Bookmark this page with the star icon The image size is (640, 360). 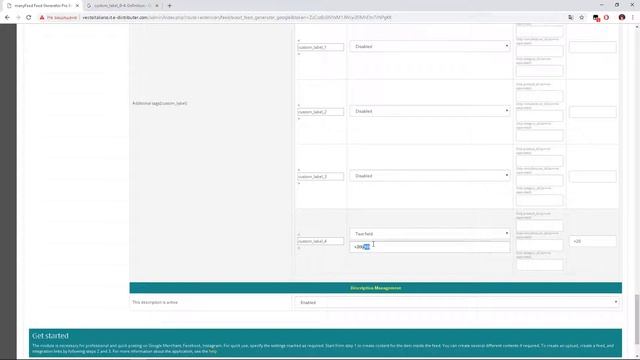(582, 18)
